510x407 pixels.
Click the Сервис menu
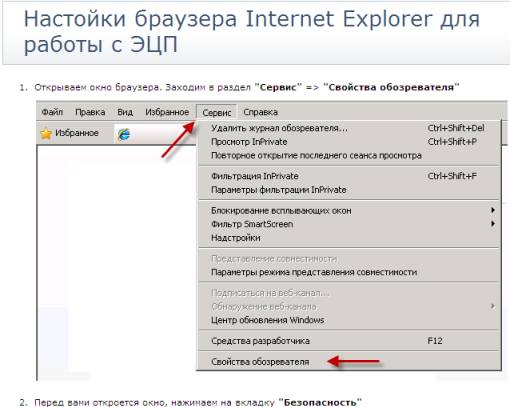[x=217, y=113]
